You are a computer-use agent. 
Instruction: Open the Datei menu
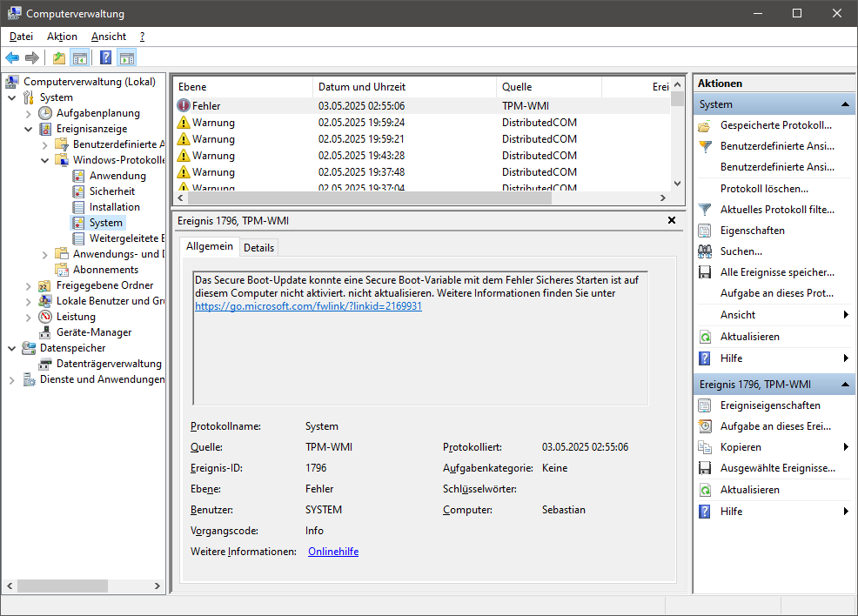pos(22,37)
